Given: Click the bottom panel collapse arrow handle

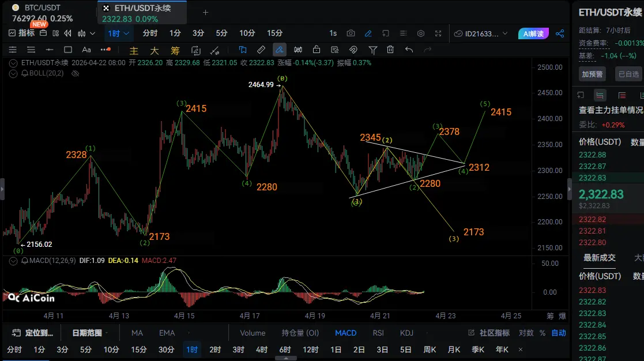Looking at the screenshot, I should coord(285,359).
